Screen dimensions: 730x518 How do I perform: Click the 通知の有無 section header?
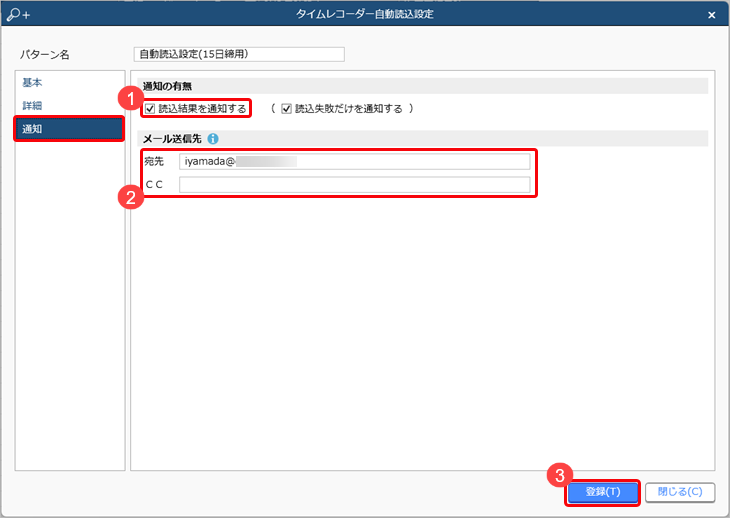(423, 86)
